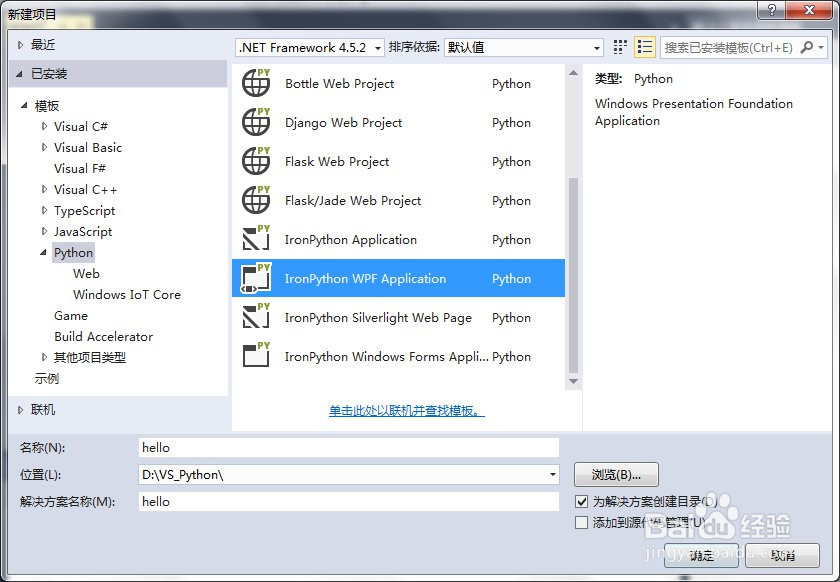Select the Python tree item

click(73, 252)
